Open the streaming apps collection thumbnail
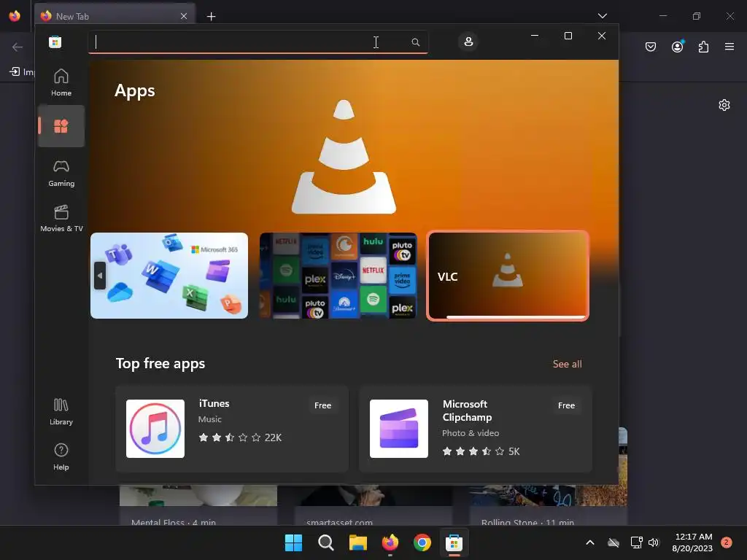 tap(338, 275)
